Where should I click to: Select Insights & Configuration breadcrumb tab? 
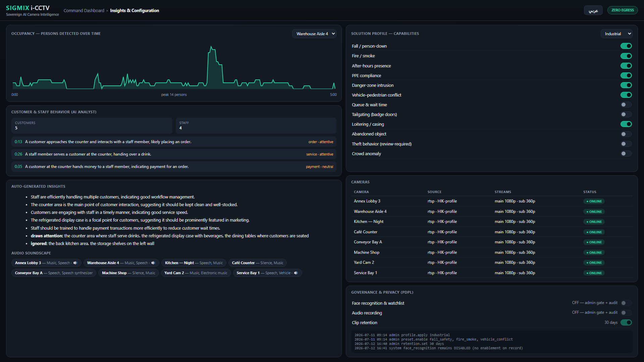pyautogui.click(x=135, y=11)
